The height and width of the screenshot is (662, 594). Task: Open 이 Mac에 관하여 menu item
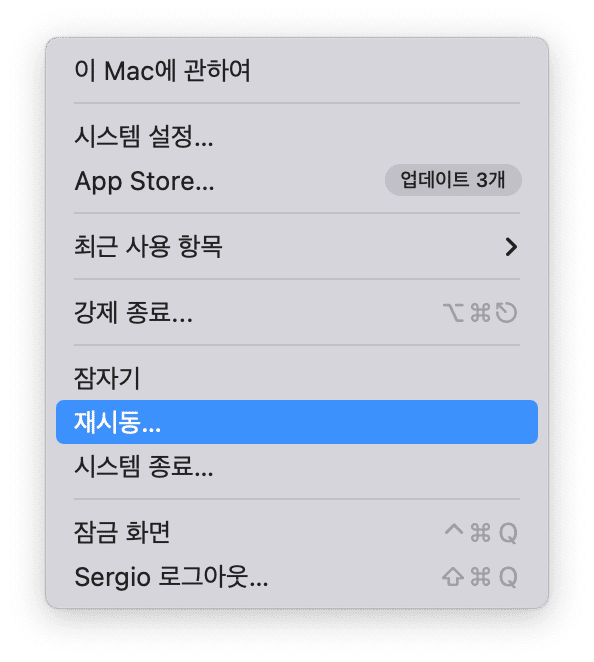tap(297, 71)
